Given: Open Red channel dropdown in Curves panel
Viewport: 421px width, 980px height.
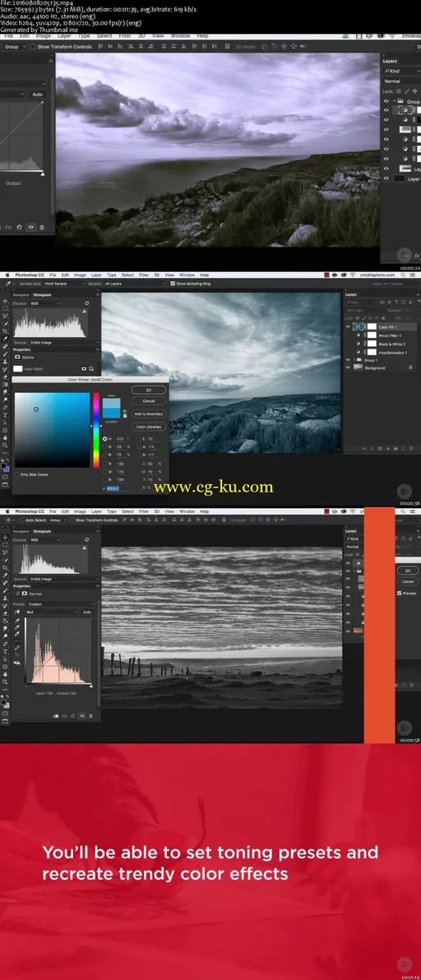Looking at the screenshot, I should 53,612.
